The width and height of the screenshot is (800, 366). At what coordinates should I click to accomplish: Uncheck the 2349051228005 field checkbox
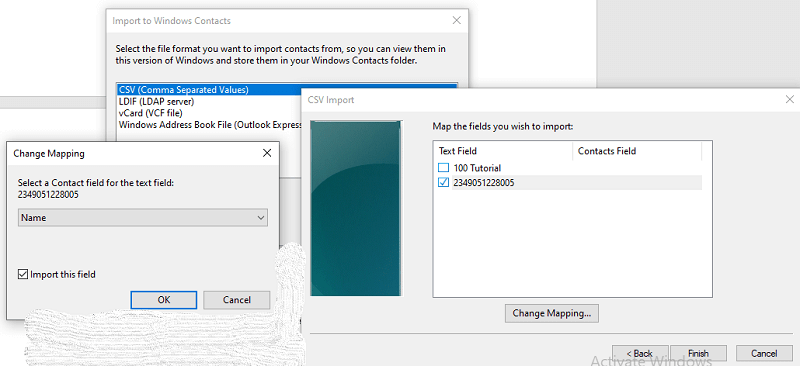coord(443,182)
